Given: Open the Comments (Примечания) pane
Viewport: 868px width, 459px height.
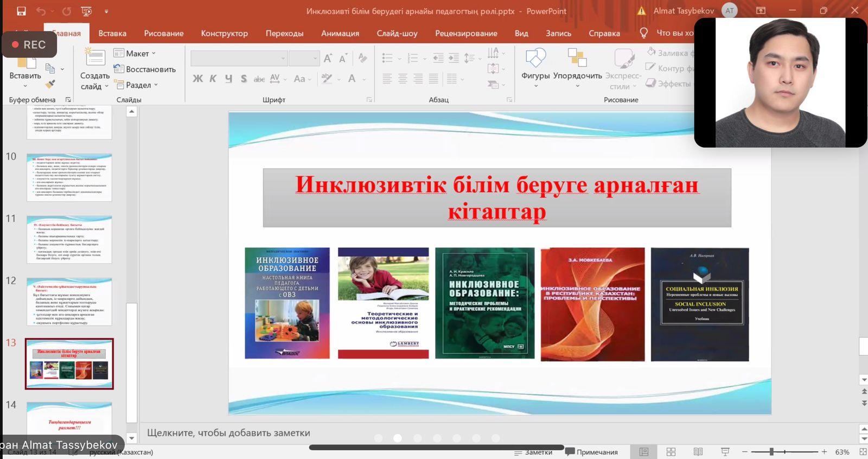Looking at the screenshot, I should point(592,452).
